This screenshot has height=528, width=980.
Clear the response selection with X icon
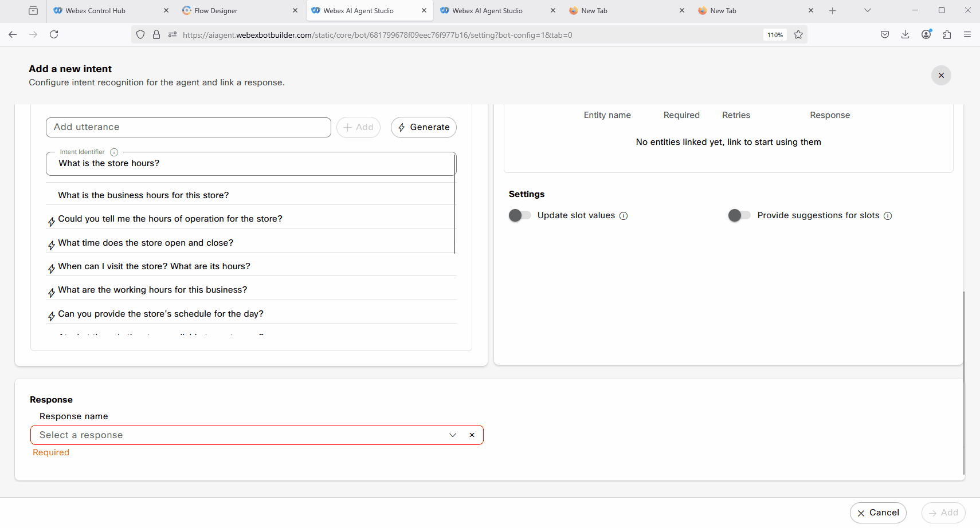[x=472, y=435]
